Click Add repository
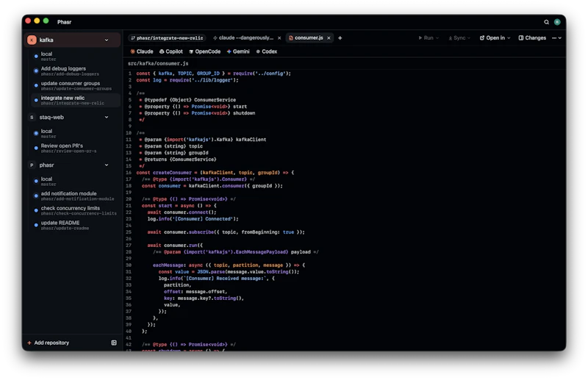Screen dimensions: 588x380 (51, 343)
